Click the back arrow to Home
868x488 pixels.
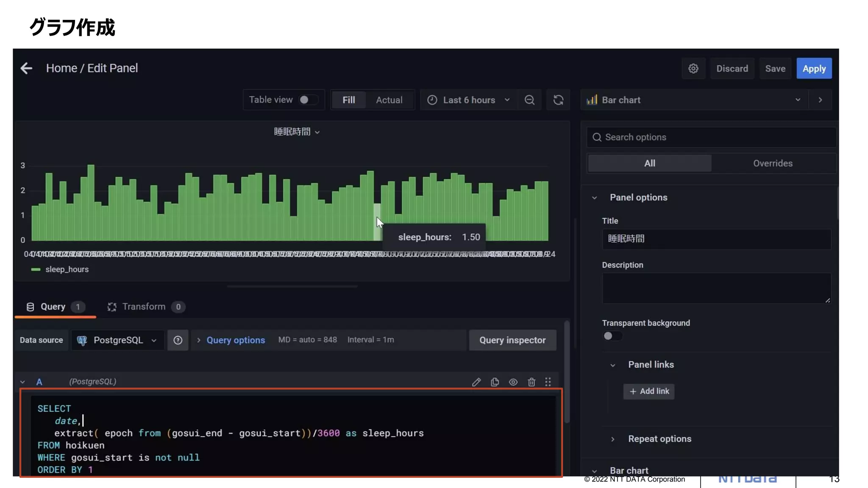click(26, 68)
